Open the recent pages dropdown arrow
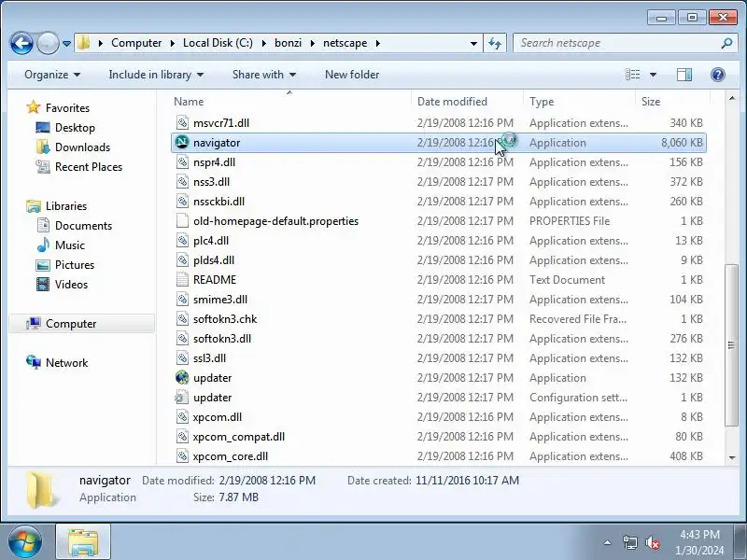Image resolution: width=747 pixels, height=560 pixels. tap(66, 44)
